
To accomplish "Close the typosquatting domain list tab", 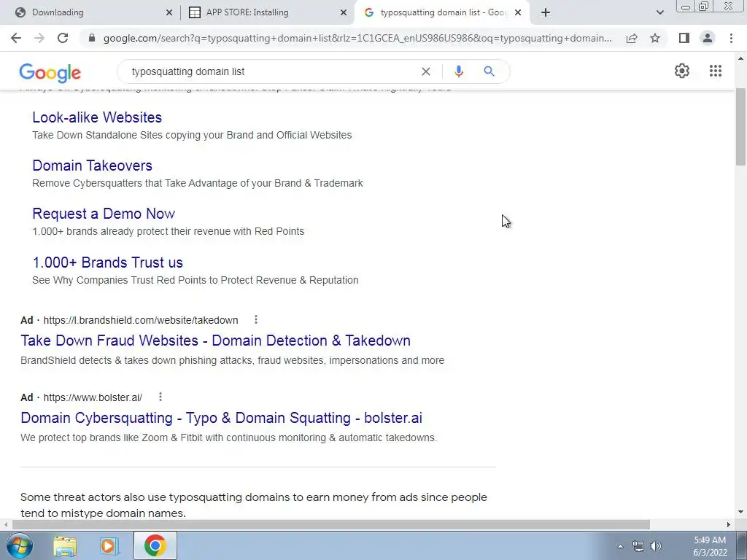I will 519,13.
